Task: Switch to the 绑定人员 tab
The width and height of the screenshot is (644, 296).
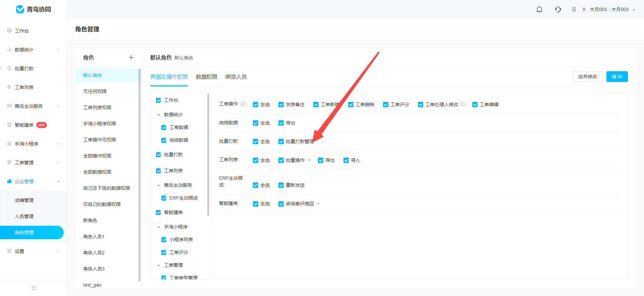Action: click(236, 77)
